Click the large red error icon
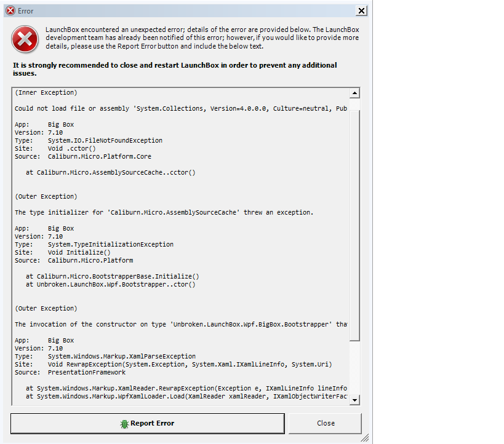Image resolution: width=504 pixels, height=444 pixels. pos(25,39)
